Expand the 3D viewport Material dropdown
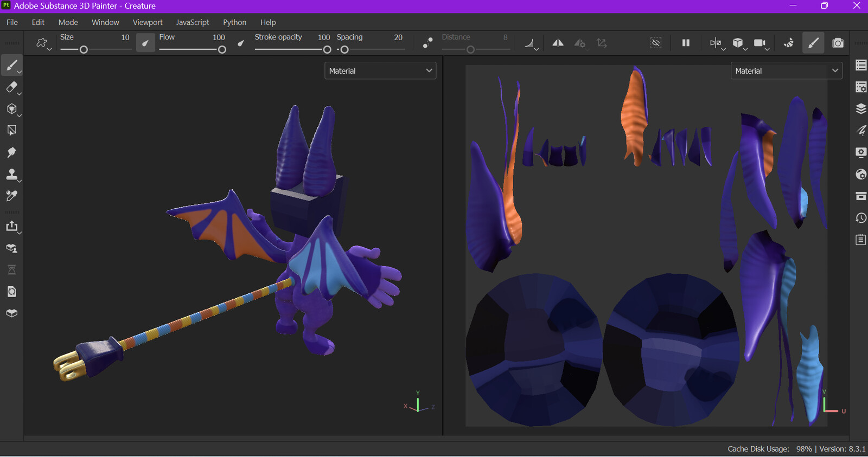This screenshot has height=457, width=868. (x=380, y=70)
